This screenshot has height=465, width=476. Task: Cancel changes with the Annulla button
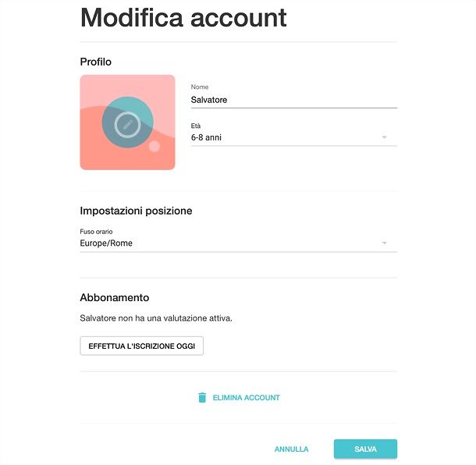coord(291,449)
